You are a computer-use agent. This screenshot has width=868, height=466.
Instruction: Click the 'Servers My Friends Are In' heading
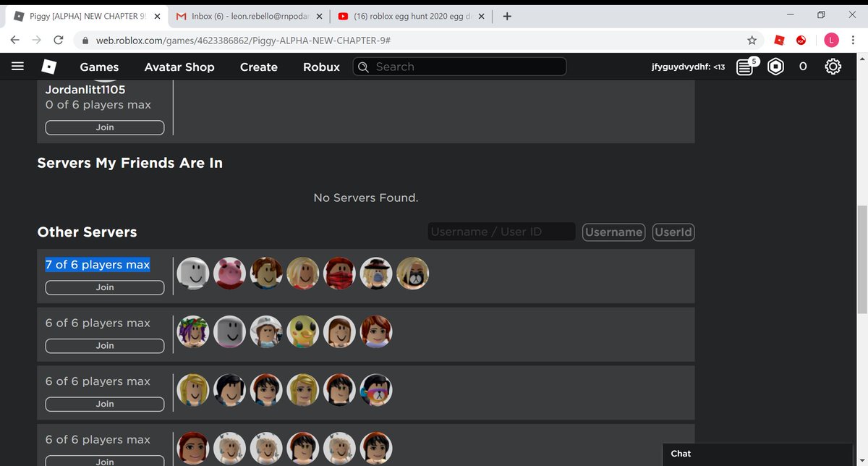[x=130, y=164]
